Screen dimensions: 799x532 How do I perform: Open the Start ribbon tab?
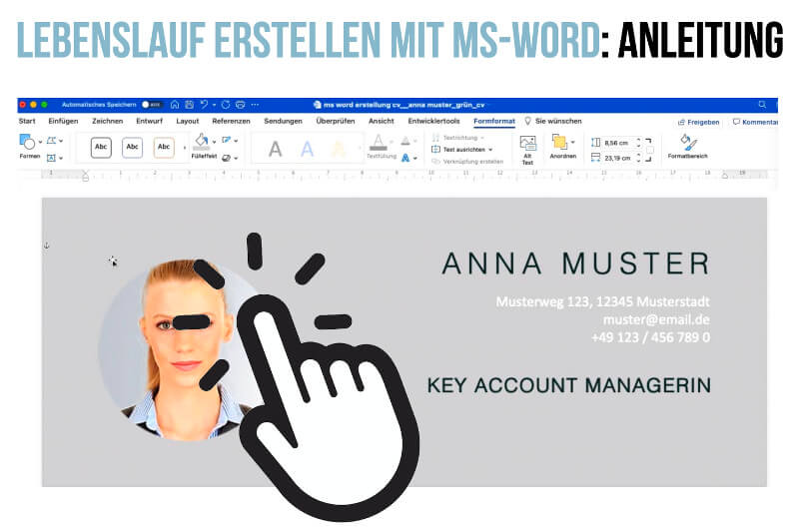pos(27,121)
